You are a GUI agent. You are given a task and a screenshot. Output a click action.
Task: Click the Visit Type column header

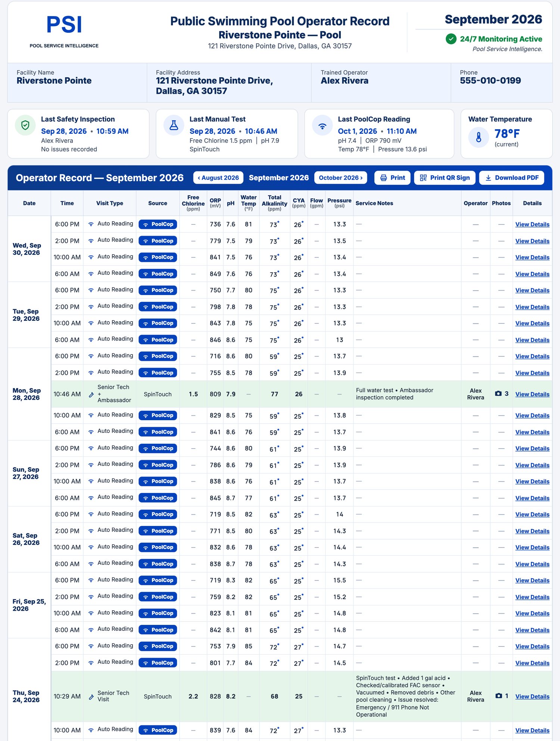coord(110,203)
